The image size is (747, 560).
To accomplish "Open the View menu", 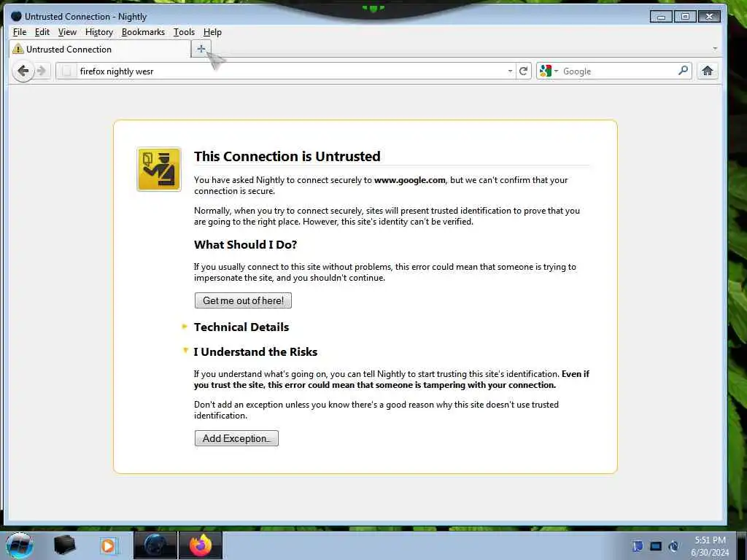I will point(67,32).
